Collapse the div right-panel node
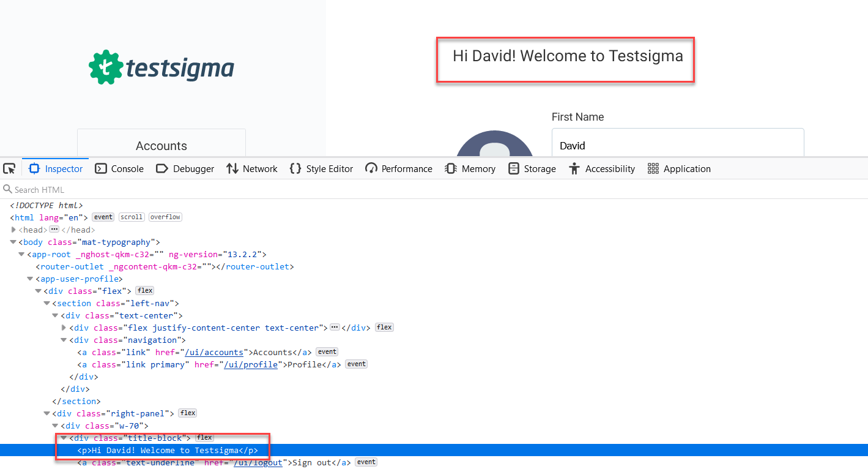 pos(48,413)
